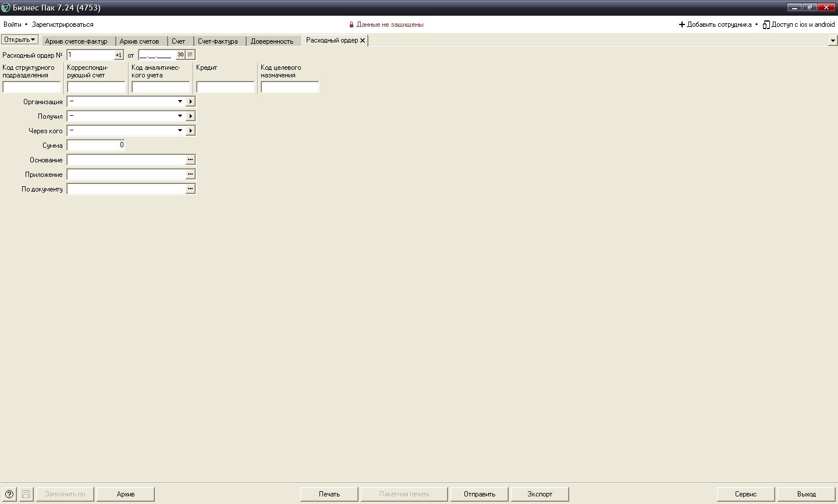Focus the Расходный ордер № field
Image resolution: width=838 pixels, height=504 pixels.
pos(90,55)
